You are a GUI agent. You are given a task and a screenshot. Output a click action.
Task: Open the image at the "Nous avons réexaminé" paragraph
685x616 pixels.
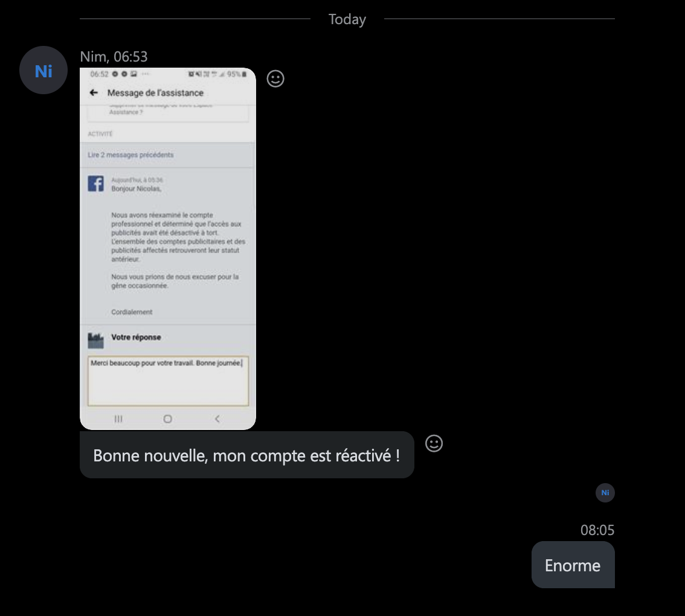(x=178, y=237)
